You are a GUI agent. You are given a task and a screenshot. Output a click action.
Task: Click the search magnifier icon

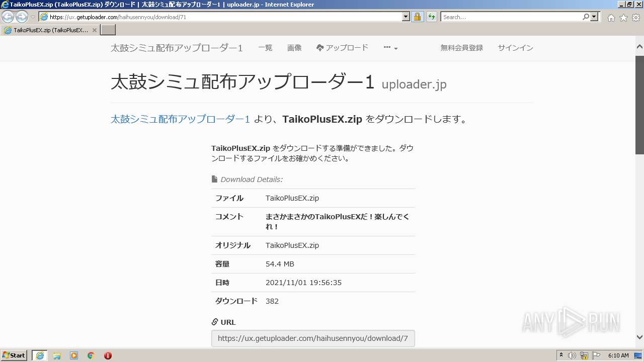(586, 17)
